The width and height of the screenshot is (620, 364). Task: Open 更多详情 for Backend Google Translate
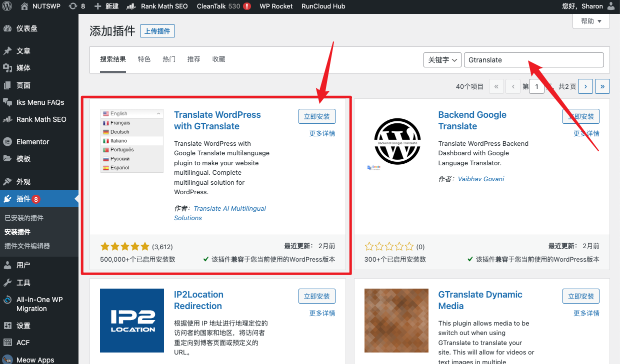click(x=585, y=133)
